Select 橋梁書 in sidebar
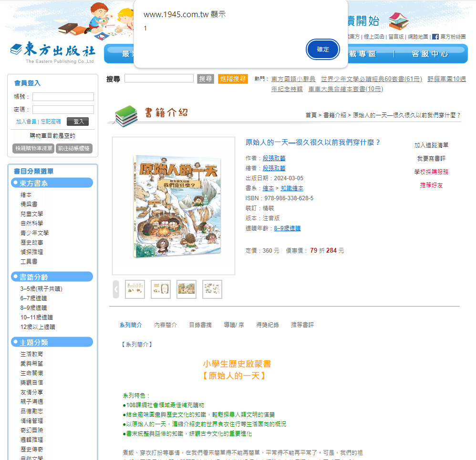Image resolution: width=476 pixels, height=460 pixels. (29, 204)
